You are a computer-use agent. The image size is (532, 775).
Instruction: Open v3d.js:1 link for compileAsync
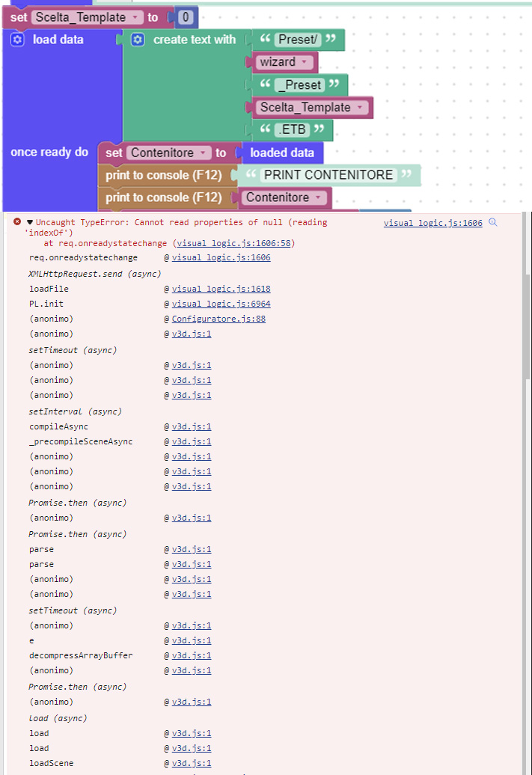pos(192,426)
